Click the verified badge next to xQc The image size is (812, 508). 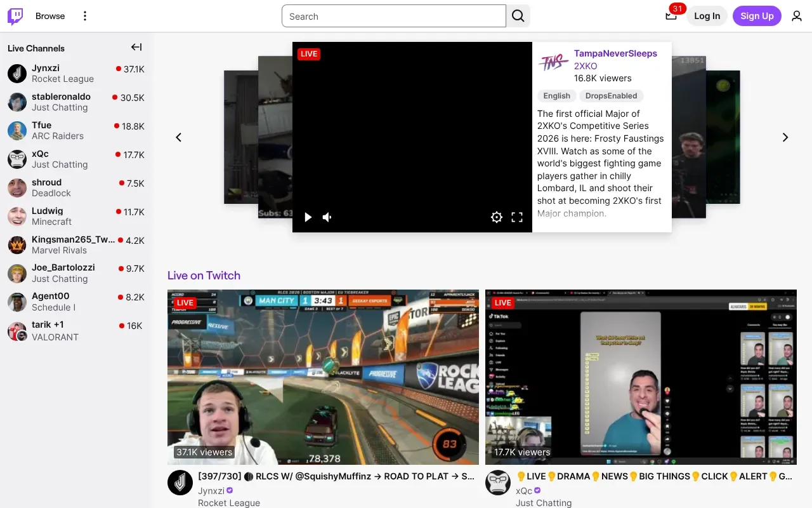coord(537,490)
